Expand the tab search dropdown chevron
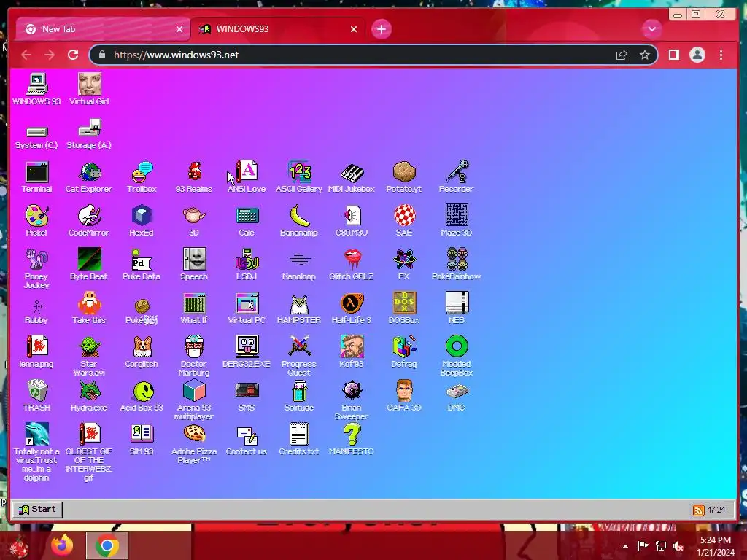The height and width of the screenshot is (560, 747). tap(651, 29)
